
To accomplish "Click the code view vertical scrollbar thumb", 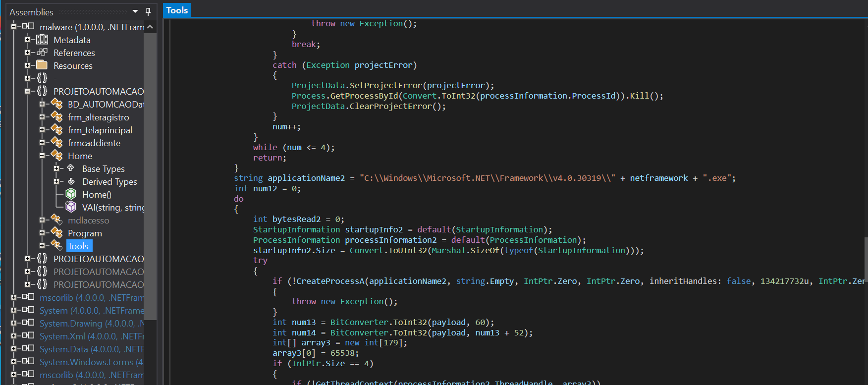I will [866, 260].
